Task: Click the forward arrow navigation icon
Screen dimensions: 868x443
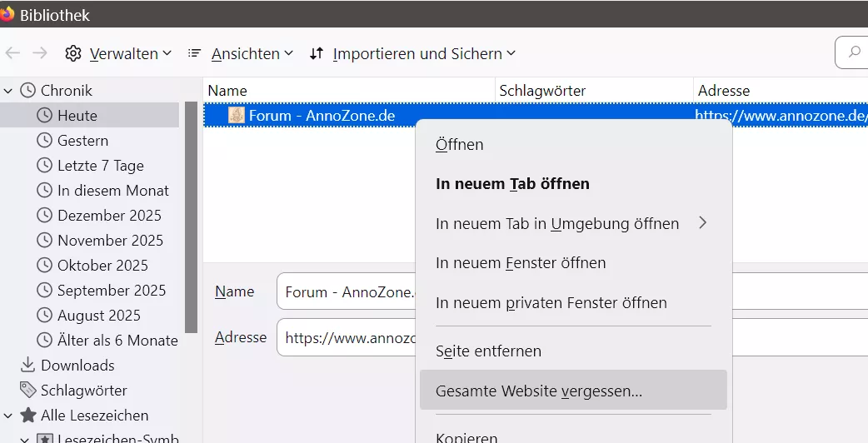Action: pyautogui.click(x=39, y=53)
